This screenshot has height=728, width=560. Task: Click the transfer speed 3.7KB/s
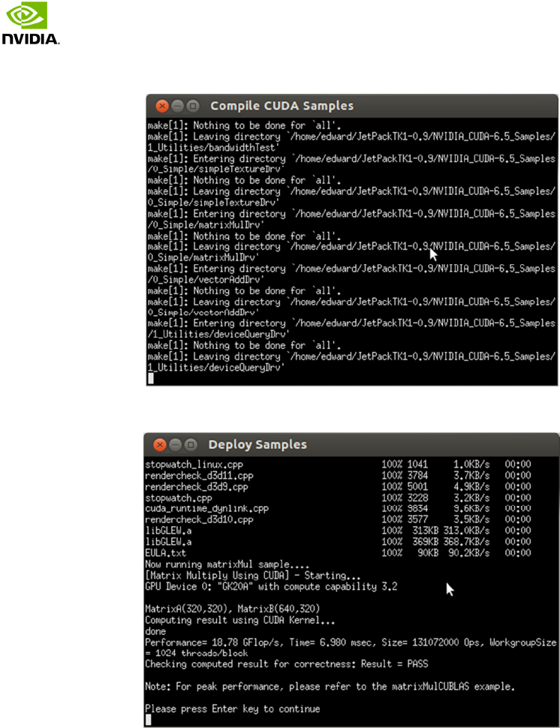click(x=471, y=475)
